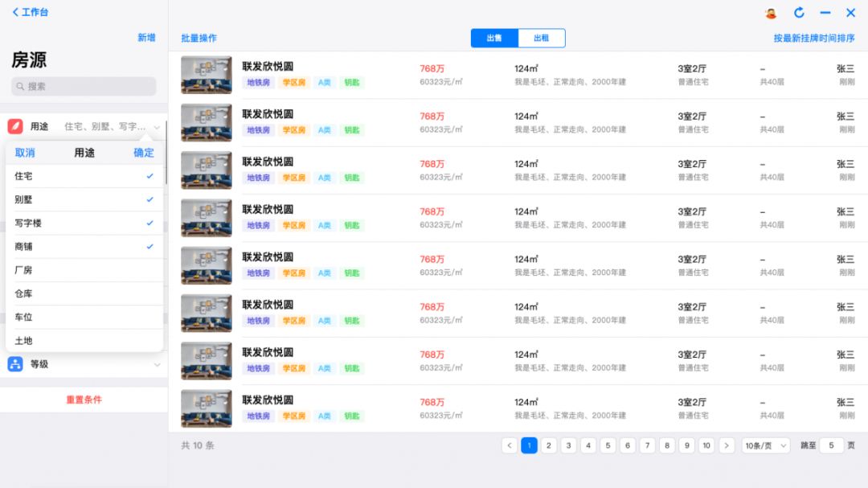868x488 pixels.
Task: Go to page 7
Action: [647, 445]
